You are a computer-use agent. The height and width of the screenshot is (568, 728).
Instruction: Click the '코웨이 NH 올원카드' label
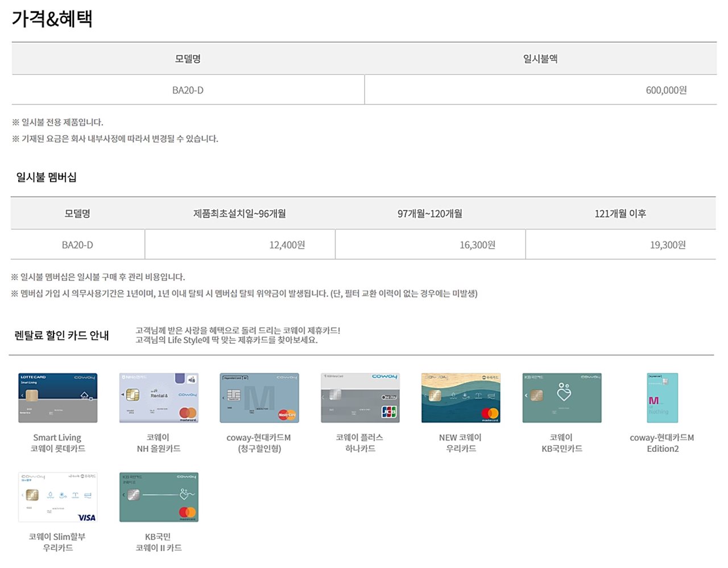(x=159, y=443)
